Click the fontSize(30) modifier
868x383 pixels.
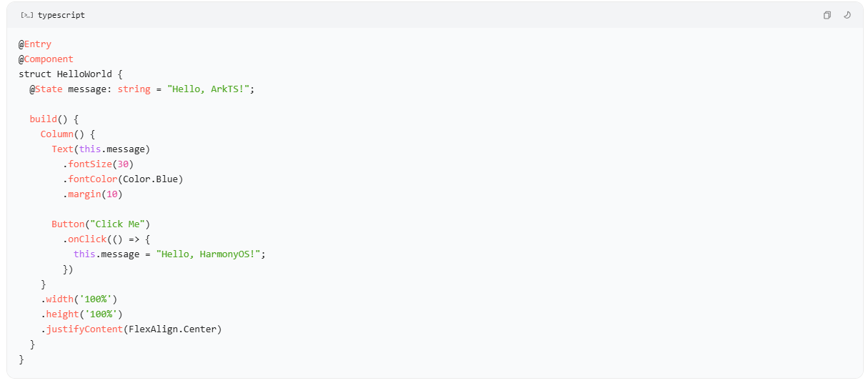(98, 164)
